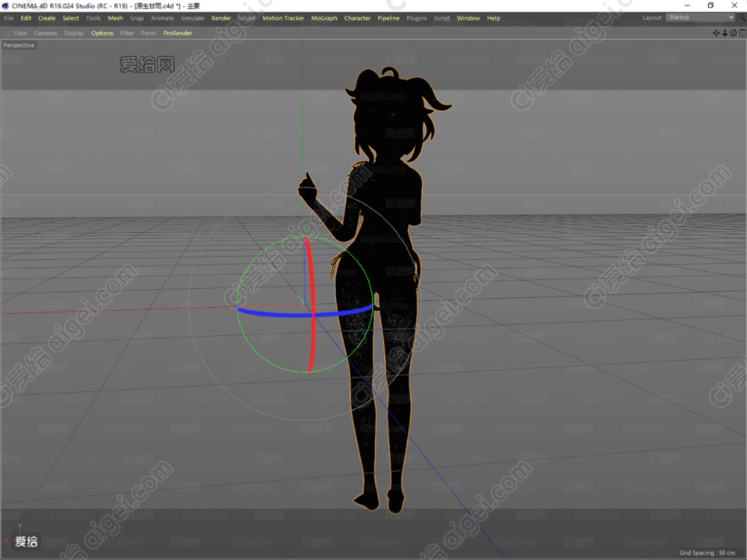Screen dimensions: 747x560
Task: Open the MoGraph menu
Action: point(324,18)
